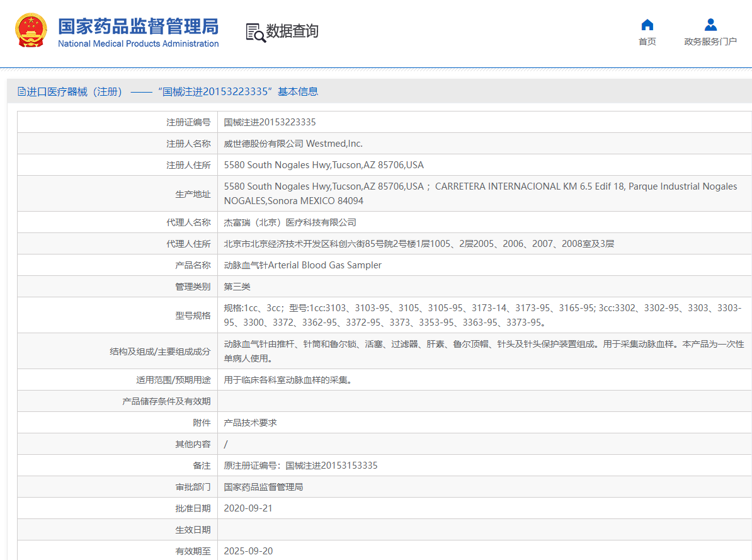
Task: Select registration number 国械注进20153223335 value
Action: [270, 122]
